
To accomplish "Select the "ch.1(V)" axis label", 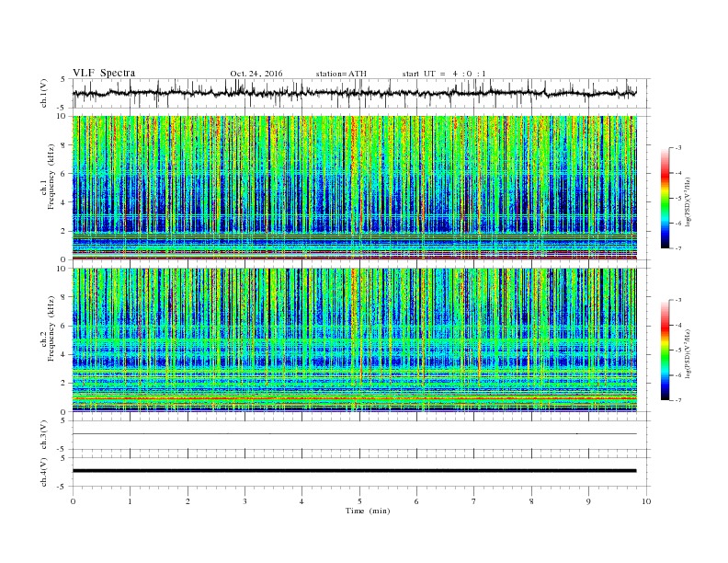I will tap(44, 93).
